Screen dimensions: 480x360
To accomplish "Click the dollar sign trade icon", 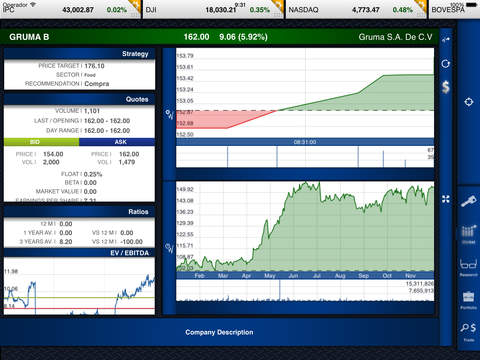I will coord(446,87).
